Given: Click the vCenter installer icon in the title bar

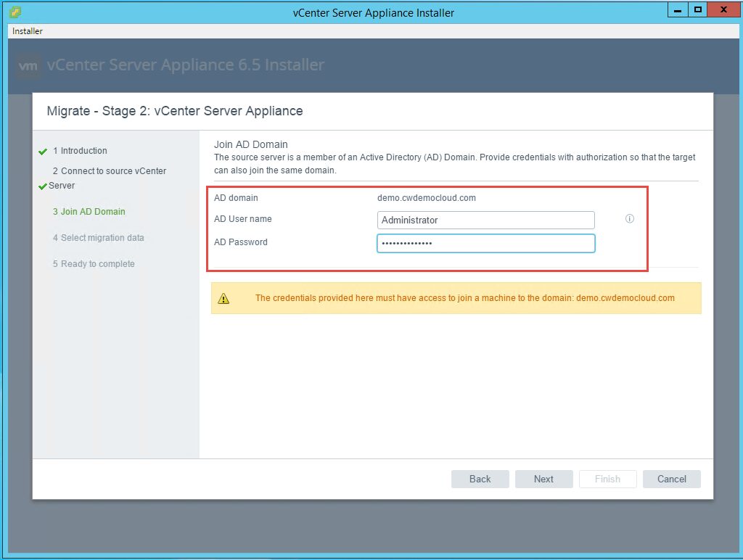Looking at the screenshot, I should (15, 12).
